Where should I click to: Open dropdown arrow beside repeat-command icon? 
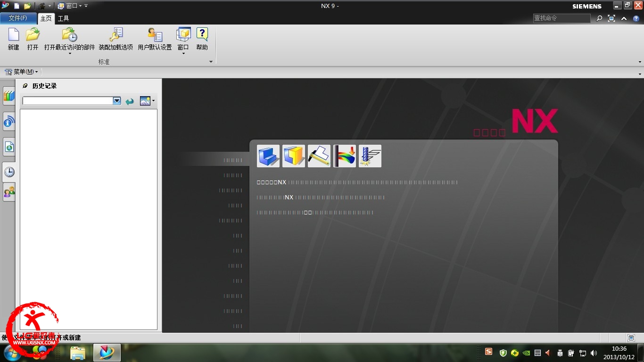[x=50, y=6]
